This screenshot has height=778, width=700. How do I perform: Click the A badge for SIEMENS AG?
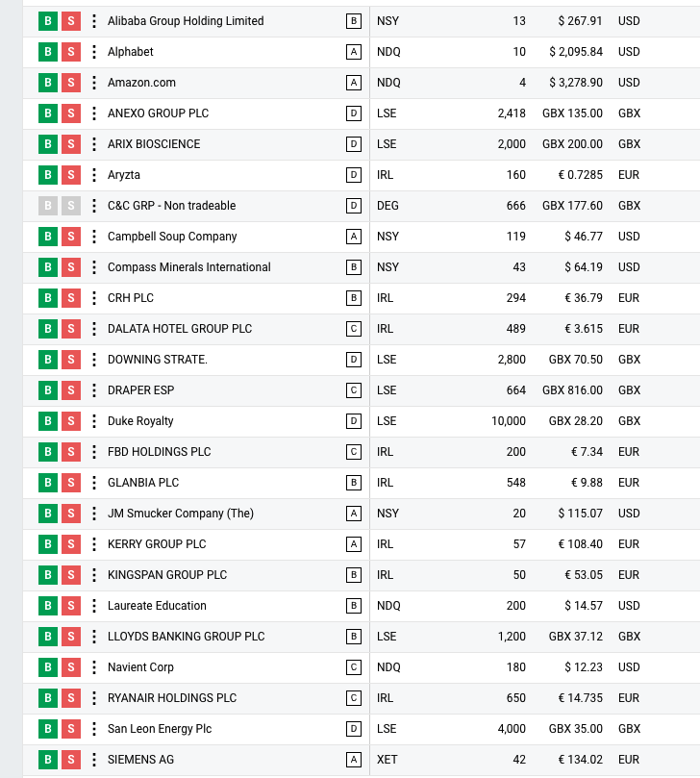click(x=353, y=759)
